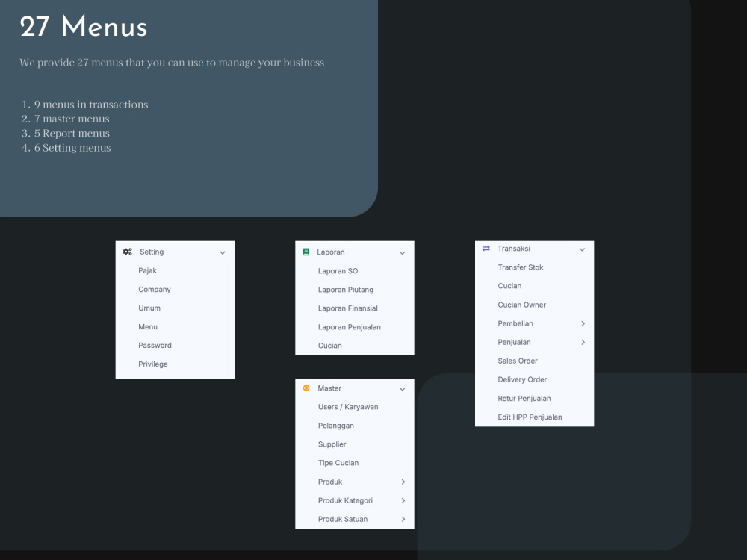Select the Umum menu item
Screen dimensions: 747x560
tap(149, 308)
